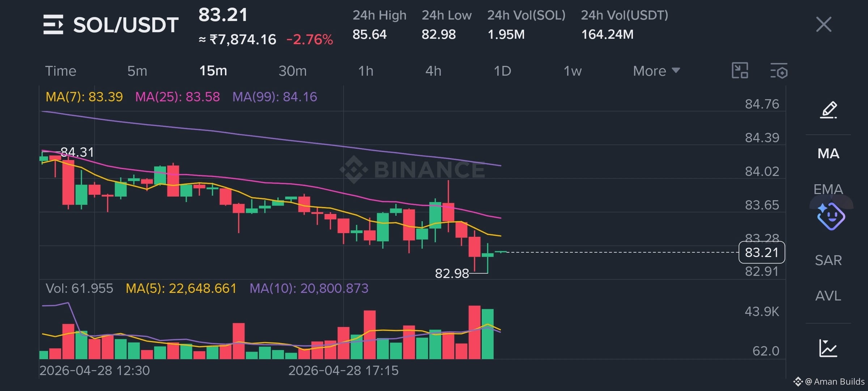
Task: Select the drawing pencil tool
Action: point(828,110)
